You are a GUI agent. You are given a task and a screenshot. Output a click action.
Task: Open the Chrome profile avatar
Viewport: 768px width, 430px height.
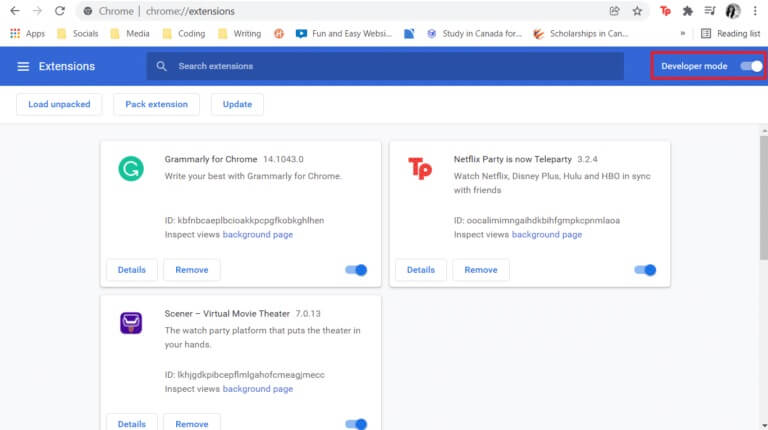tap(733, 11)
